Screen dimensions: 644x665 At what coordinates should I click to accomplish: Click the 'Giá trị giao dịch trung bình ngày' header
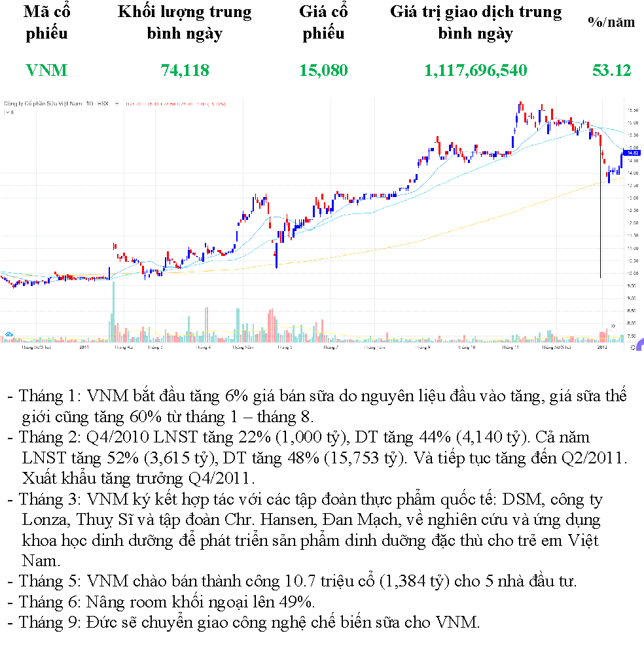tap(476, 22)
